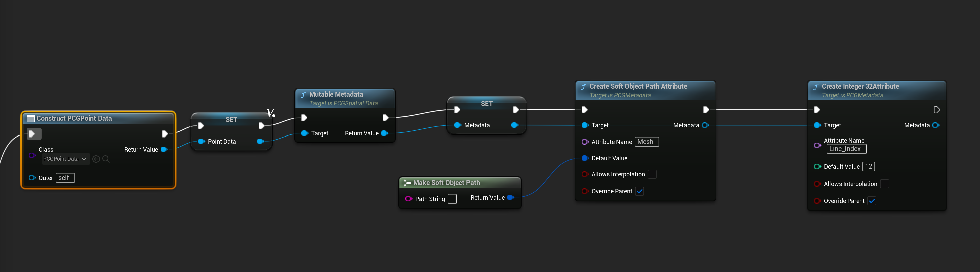Click the Metadata output pin on Create Integer 32Attribute

pos(936,125)
